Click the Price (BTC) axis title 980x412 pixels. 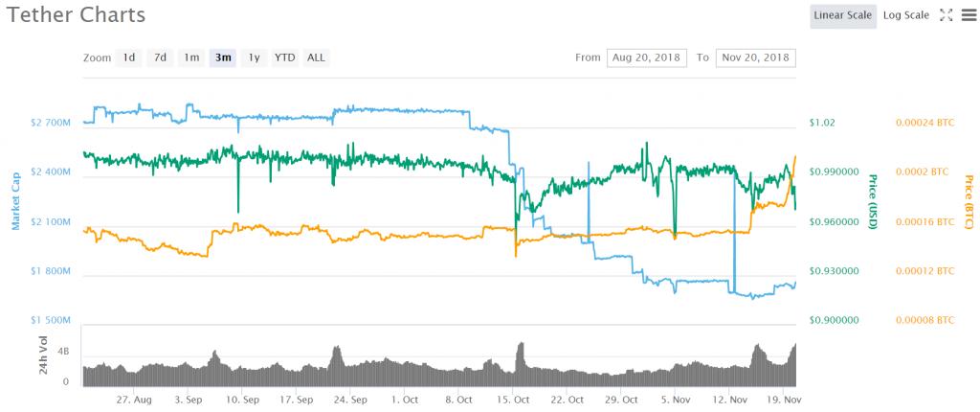(x=969, y=201)
